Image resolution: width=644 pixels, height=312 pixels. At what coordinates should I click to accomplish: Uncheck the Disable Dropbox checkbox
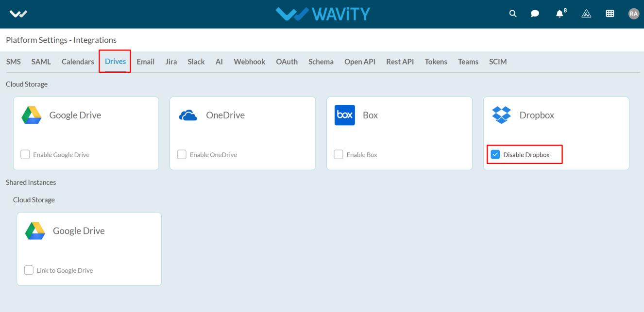coord(495,155)
